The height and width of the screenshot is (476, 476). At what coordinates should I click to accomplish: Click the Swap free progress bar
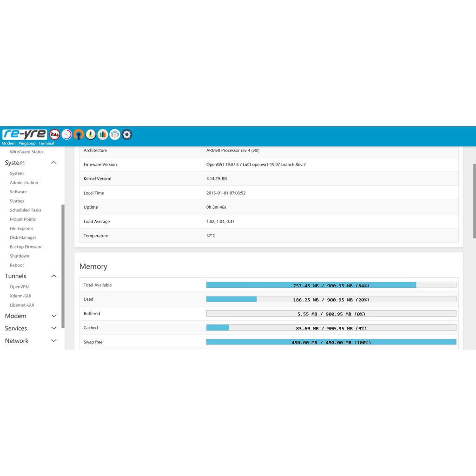pos(331,342)
